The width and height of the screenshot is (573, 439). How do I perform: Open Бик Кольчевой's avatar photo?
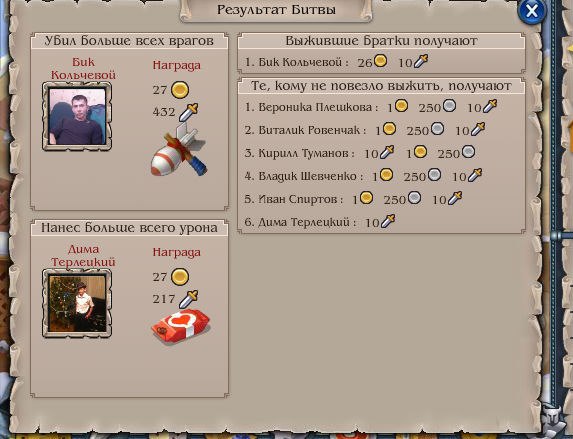[x=77, y=116]
